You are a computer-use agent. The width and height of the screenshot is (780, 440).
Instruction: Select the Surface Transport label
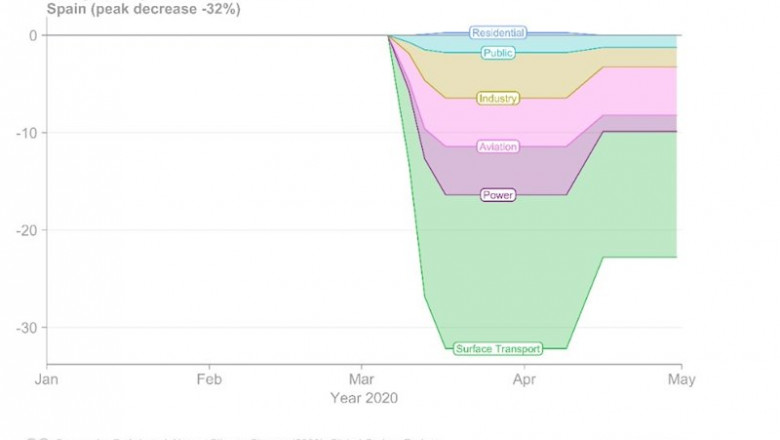498,349
